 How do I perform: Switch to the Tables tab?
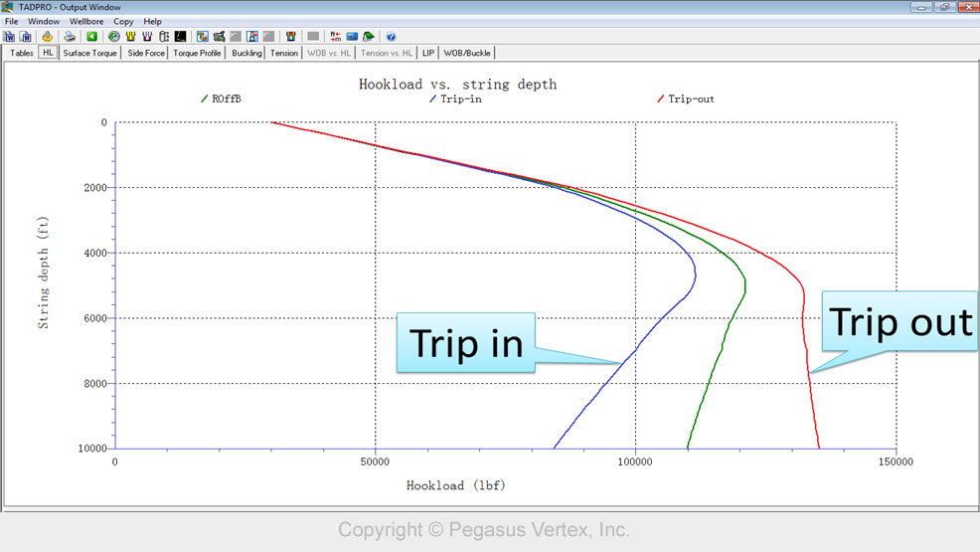21,53
